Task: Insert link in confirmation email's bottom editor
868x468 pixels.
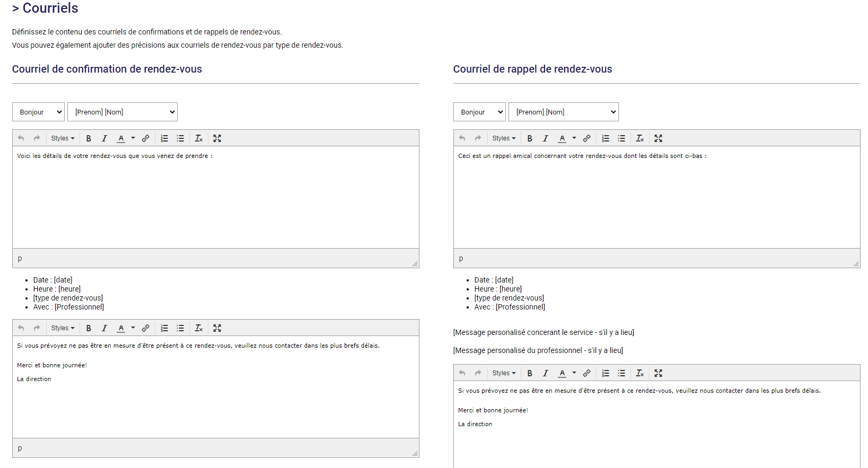Action: point(145,328)
